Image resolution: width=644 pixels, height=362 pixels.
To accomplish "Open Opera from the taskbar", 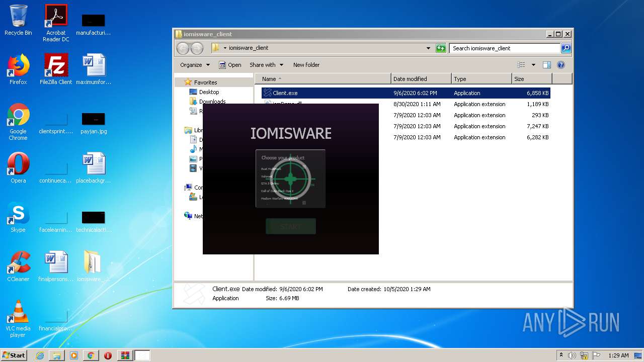I will tap(108, 355).
